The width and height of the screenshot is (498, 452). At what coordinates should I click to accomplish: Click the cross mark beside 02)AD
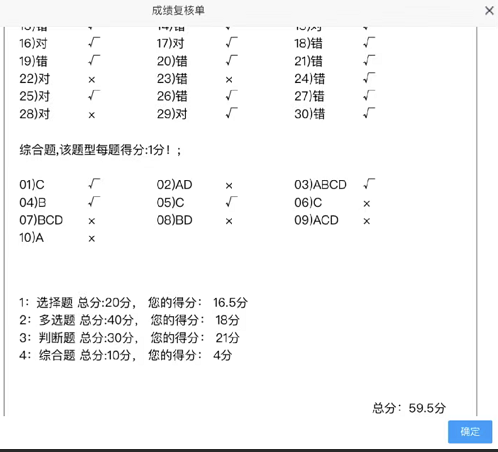click(x=229, y=186)
